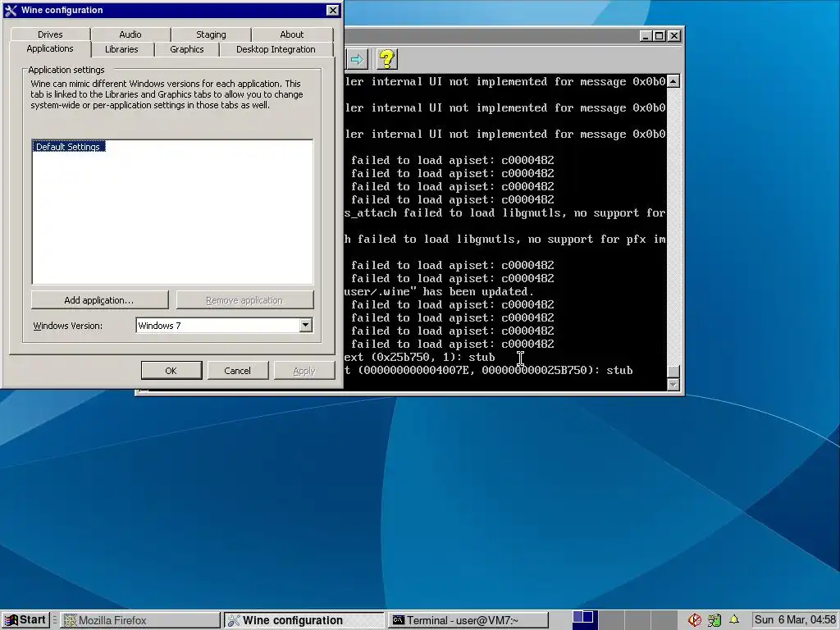Viewport: 840px width, 630px height.
Task: Click the Remove application button
Action: click(244, 300)
